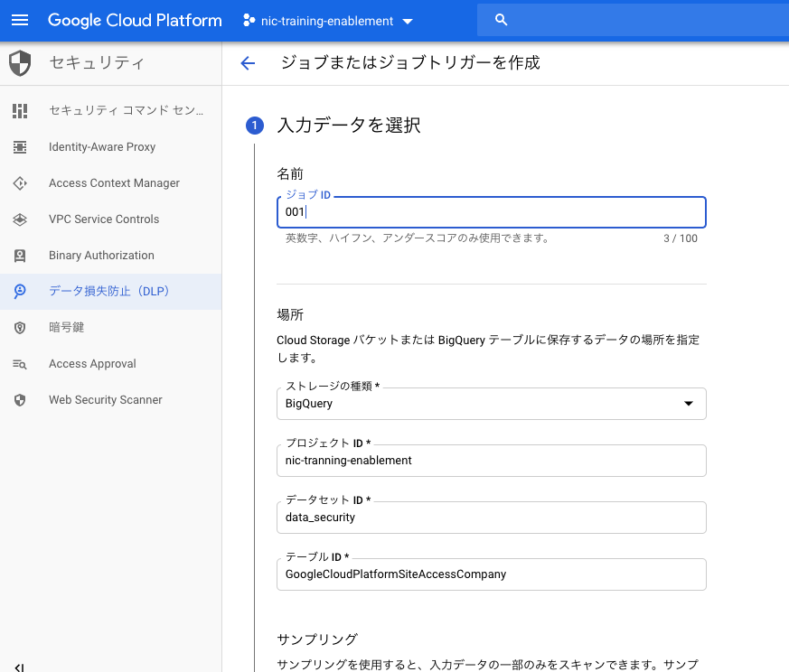Screen dimensions: 789x672
Task: Click the ジョブ ID input field
Action: click(x=491, y=212)
